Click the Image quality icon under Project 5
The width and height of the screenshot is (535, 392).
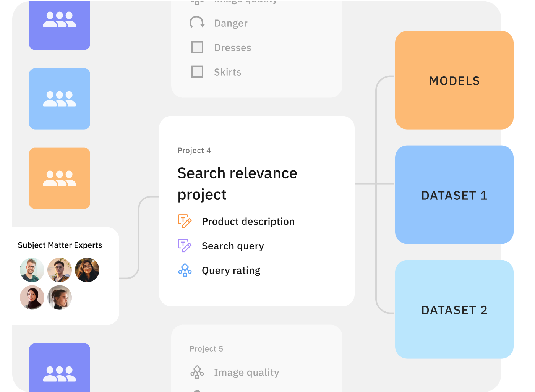click(197, 371)
